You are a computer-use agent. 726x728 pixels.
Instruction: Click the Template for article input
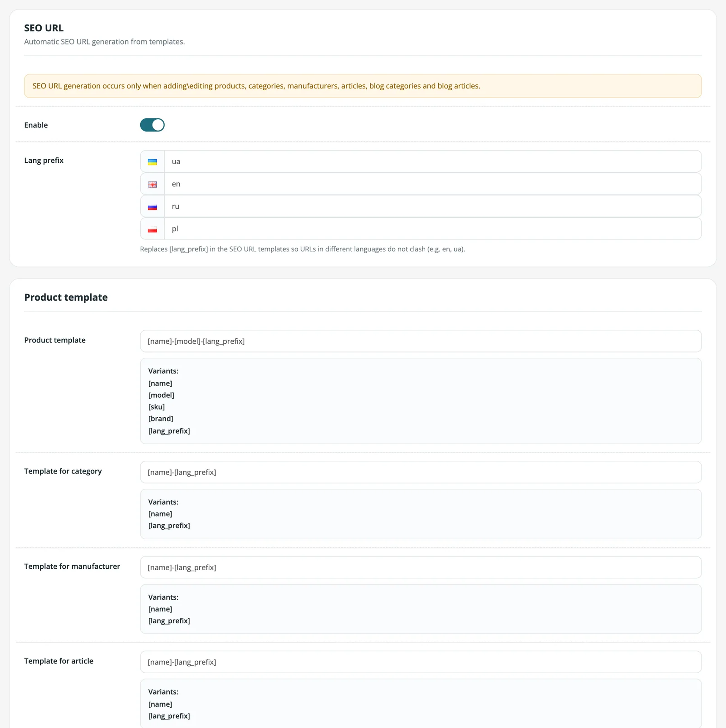[421, 662]
